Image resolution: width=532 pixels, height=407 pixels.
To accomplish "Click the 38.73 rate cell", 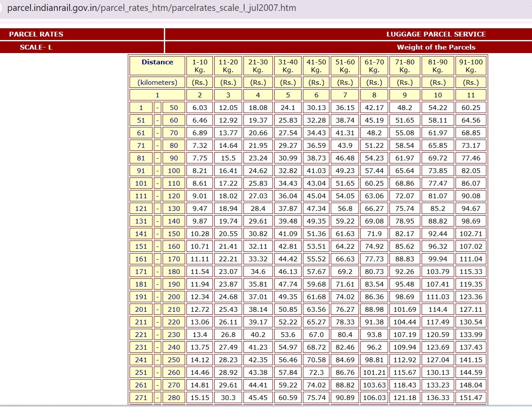I will pyautogui.click(x=316, y=158).
